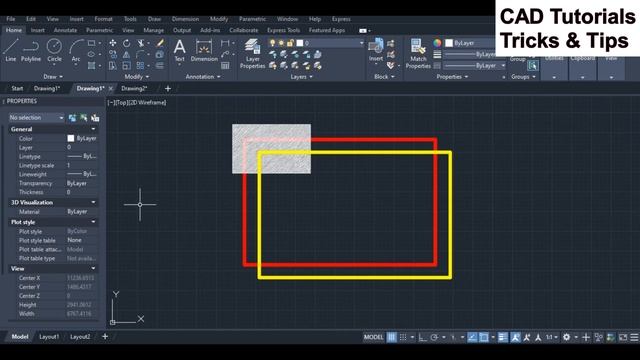The image size is (640, 360).
Task: Expand the Annotation panel dropdown
Action: [203, 77]
